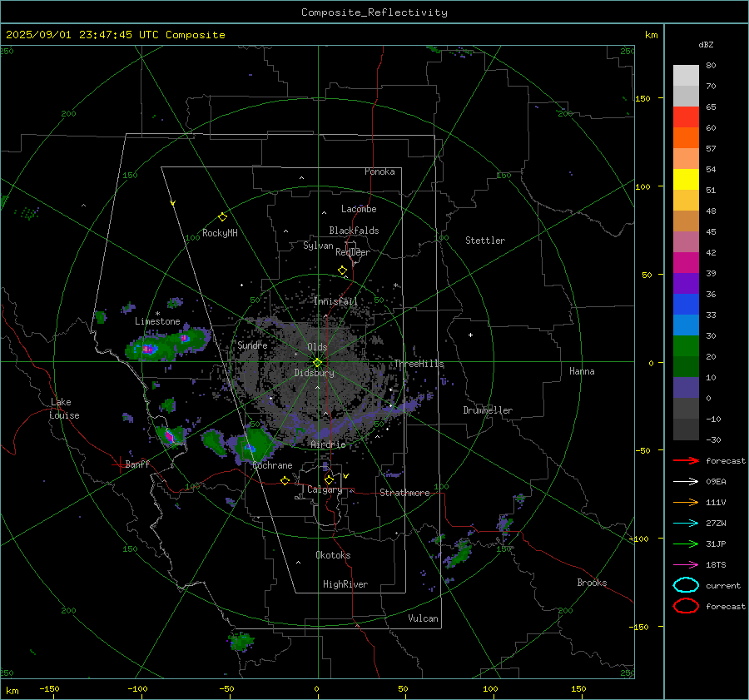749x700 pixels.
Task: Click the Vulcan city label
Action: [423, 618]
